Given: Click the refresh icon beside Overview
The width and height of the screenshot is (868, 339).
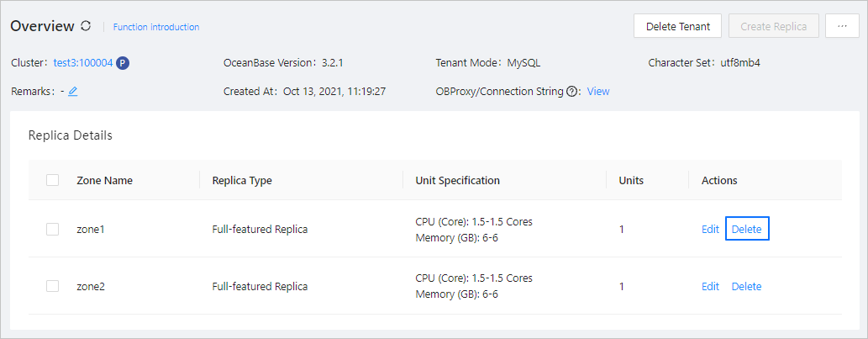Looking at the screenshot, I should tap(86, 26).
